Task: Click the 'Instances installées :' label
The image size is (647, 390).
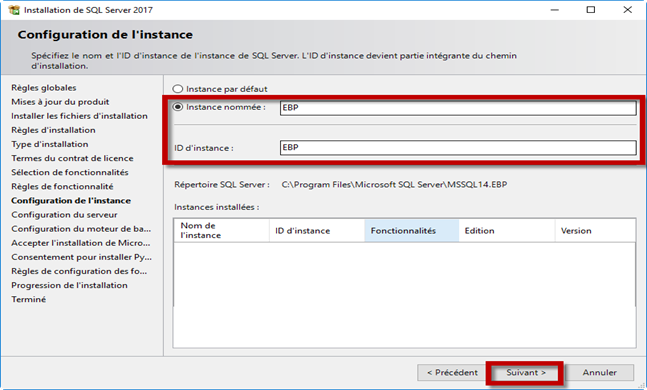Action: [217, 207]
